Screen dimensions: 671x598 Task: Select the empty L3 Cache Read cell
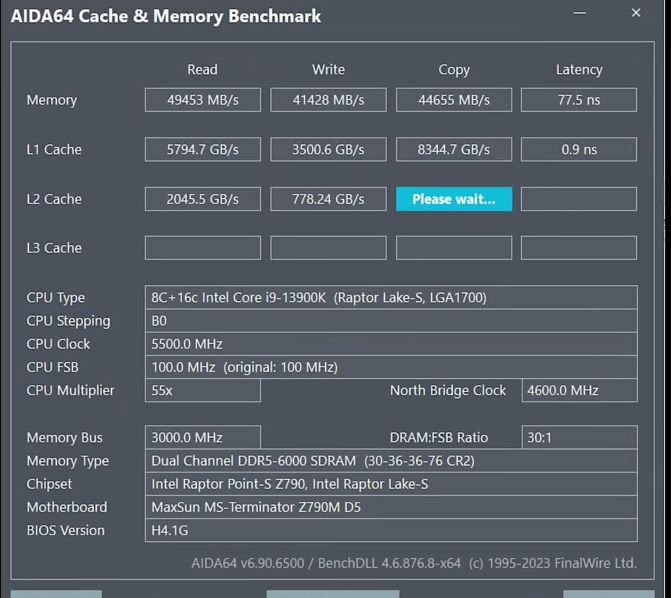[x=203, y=248]
